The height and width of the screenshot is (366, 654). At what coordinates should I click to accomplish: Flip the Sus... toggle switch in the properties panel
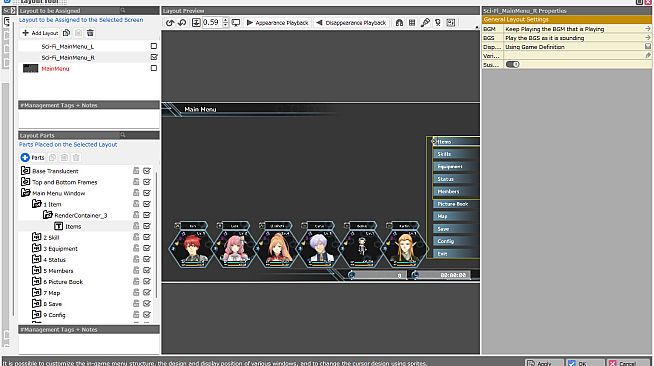pos(513,64)
